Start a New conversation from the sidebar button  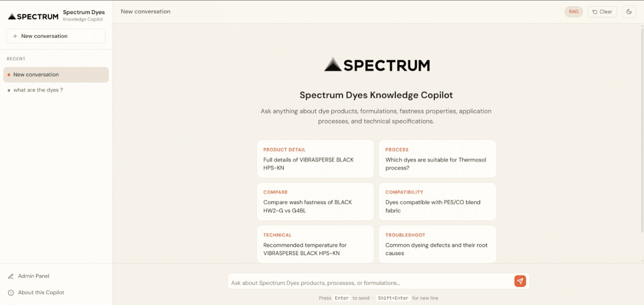[x=56, y=36]
